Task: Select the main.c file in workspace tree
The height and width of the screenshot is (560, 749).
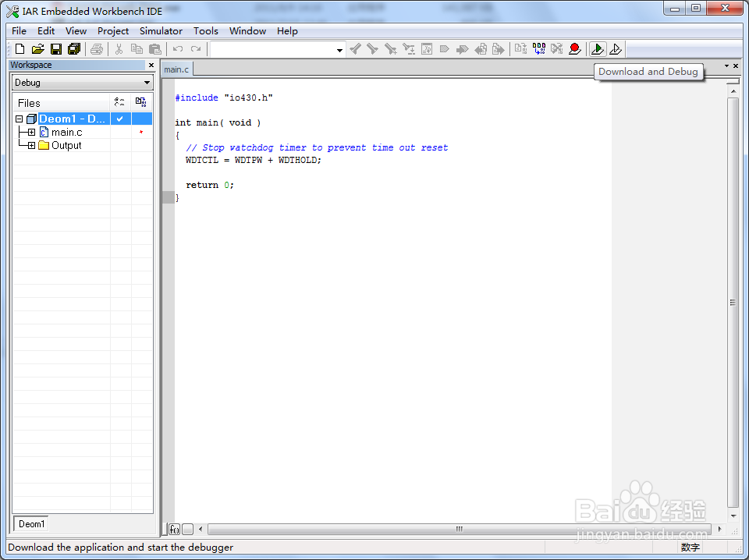Action: pyautogui.click(x=67, y=133)
